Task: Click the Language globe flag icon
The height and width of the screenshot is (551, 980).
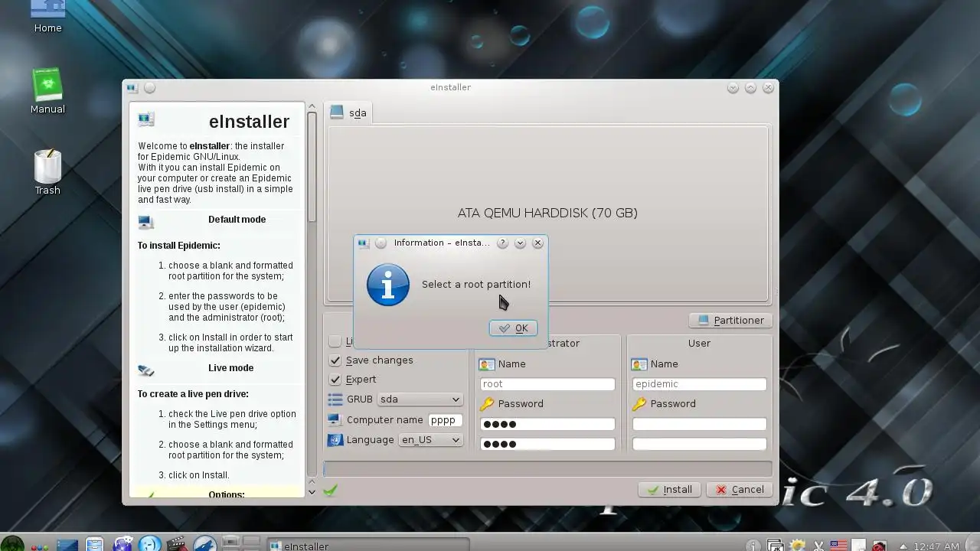Action: click(335, 440)
